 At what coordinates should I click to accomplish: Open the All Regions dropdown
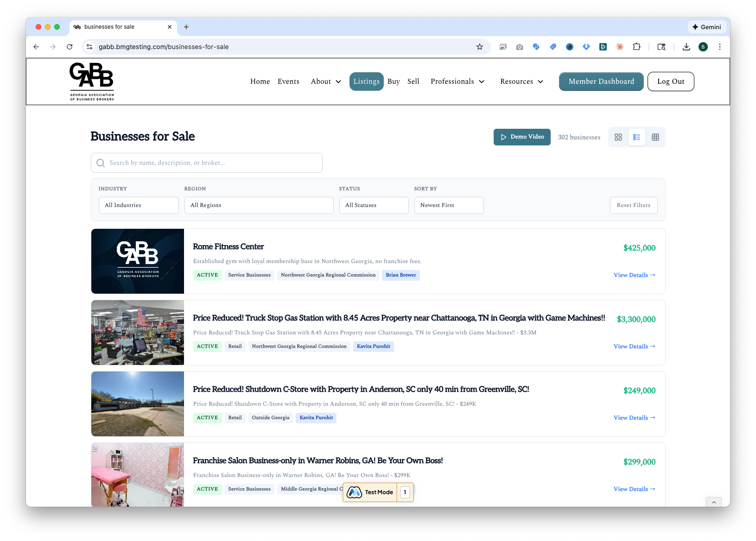coord(259,205)
